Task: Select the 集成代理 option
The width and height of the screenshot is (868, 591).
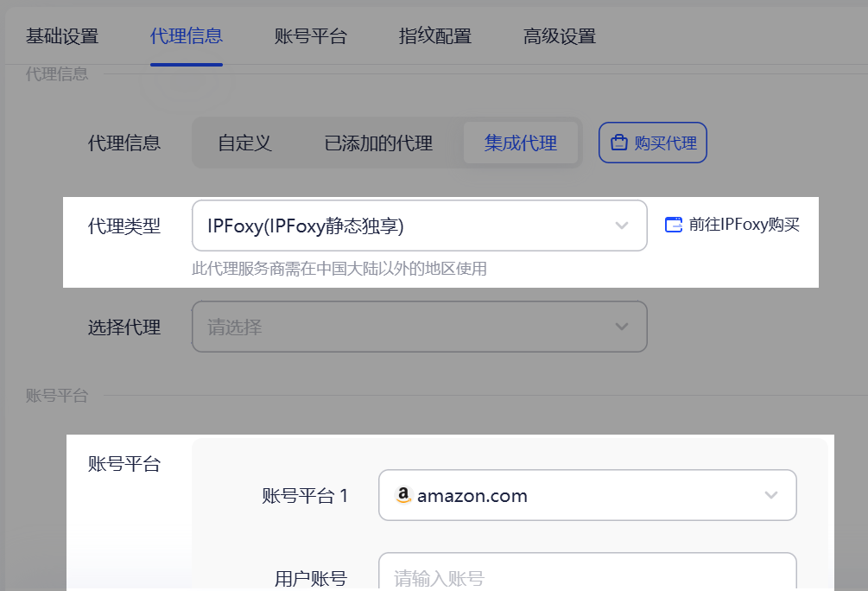Action: pyautogui.click(x=521, y=143)
